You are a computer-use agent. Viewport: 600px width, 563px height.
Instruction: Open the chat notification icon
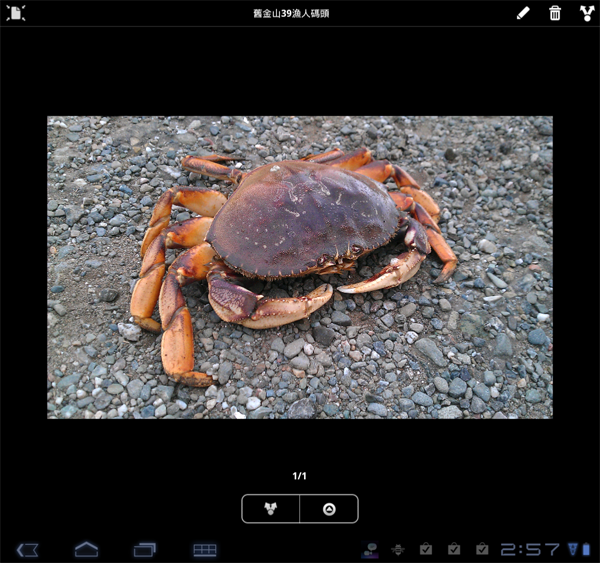(370, 550)
